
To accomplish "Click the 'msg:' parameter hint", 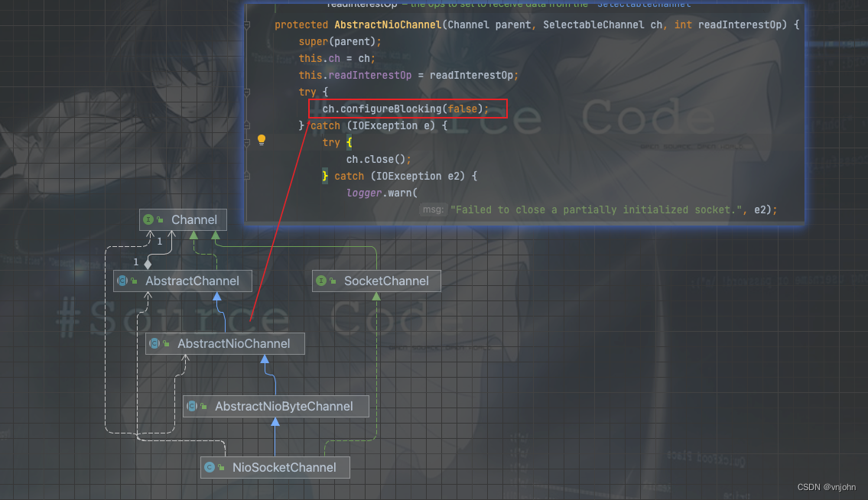I will coord(433,209).
